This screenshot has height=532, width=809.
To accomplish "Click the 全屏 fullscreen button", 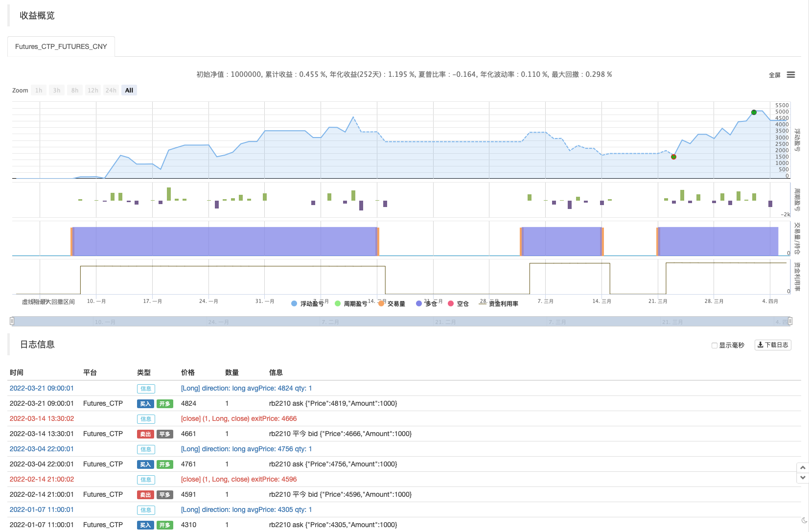I will coord(774,75).
